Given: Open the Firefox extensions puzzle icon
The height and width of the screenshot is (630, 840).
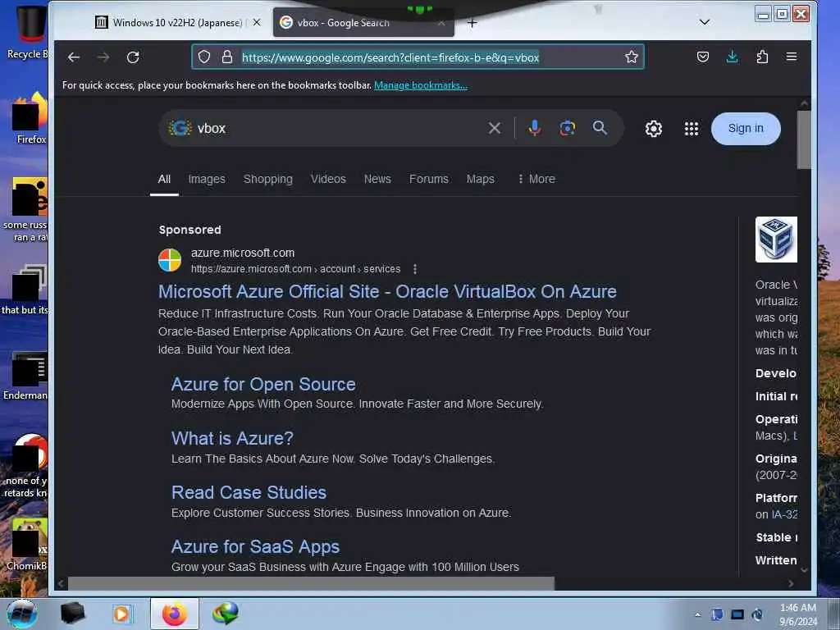Looking at the screenshot, I should [762, 57].
